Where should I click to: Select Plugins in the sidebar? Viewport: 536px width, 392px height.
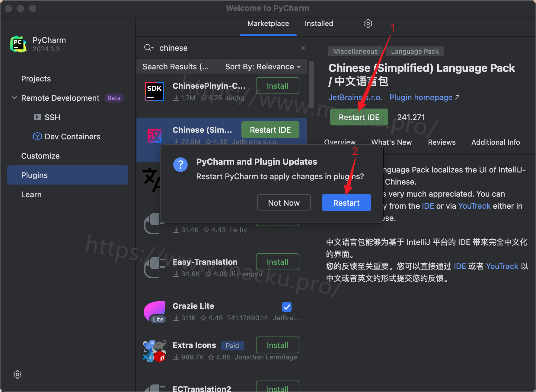68,175
